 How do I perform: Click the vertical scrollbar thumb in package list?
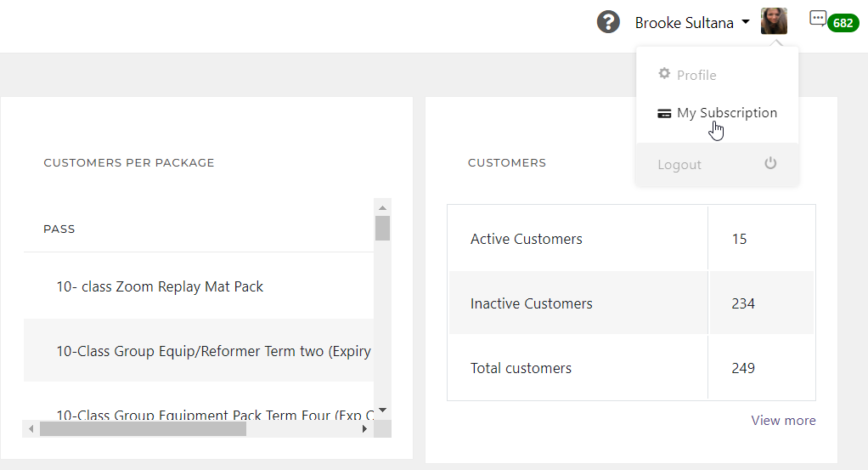tap(382, 228)
